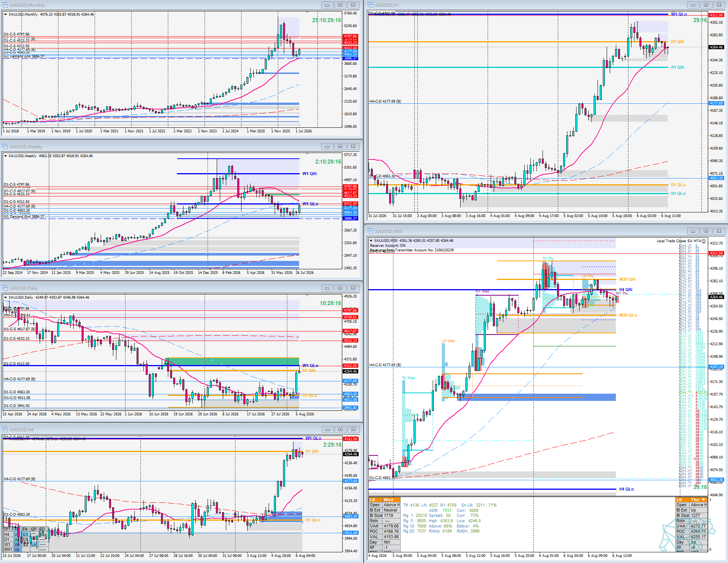Expand the XAUUSD,Weekly chart title triangle
This screenshot has height=563, width=728.
click(x=5, y=156)
